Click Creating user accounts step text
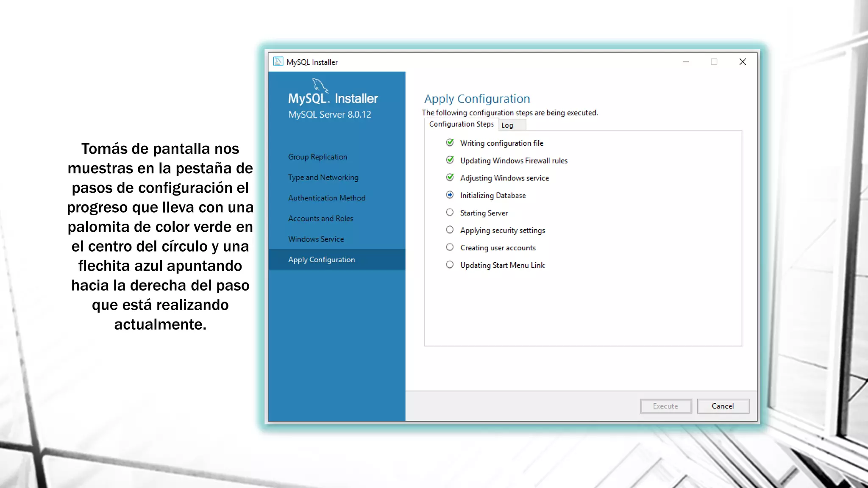This screenshot has width=868, height=488. 498,248
